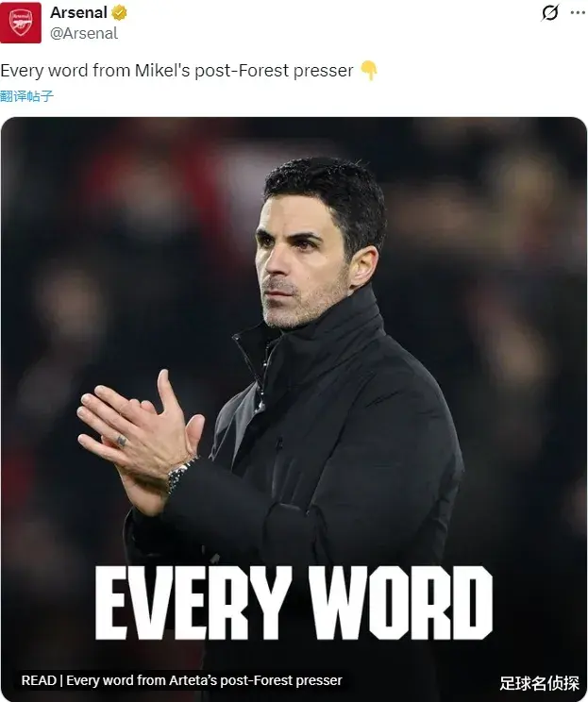The width and height of the screenshot is (588, 702).
Task: Open the Arsenal profile avatar
Action: click(x=21, y=23)
